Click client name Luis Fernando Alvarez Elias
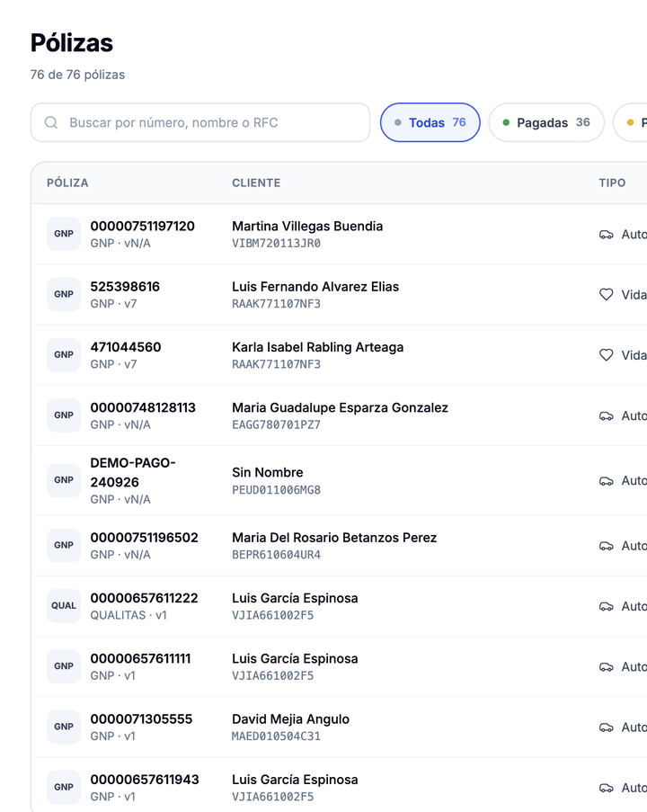The width and height of the screenshot is (647, 812). [315, 287]
